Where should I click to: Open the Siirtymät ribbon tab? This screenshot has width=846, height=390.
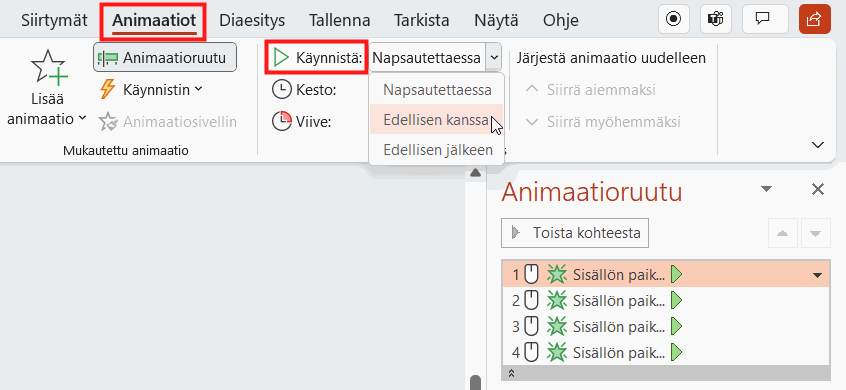pos(54,20)
